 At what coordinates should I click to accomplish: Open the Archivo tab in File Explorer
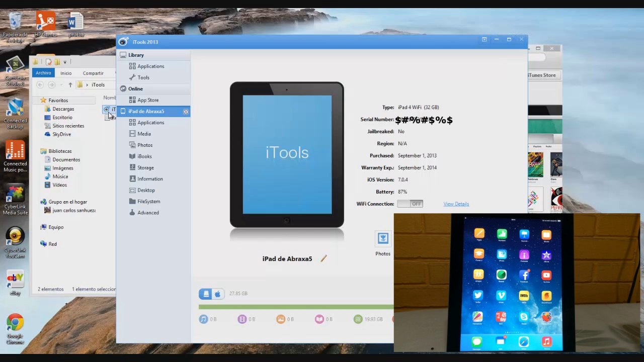tap(43, 73)
